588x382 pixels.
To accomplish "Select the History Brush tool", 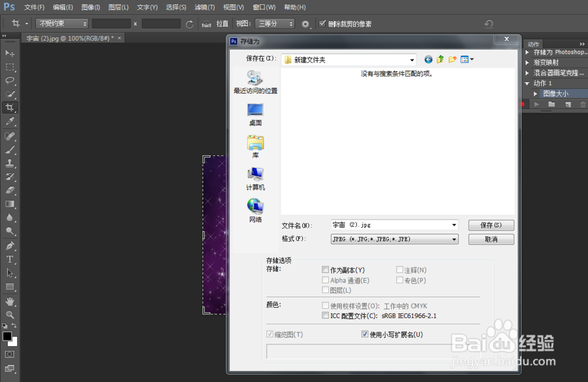I will click(10, 177).
